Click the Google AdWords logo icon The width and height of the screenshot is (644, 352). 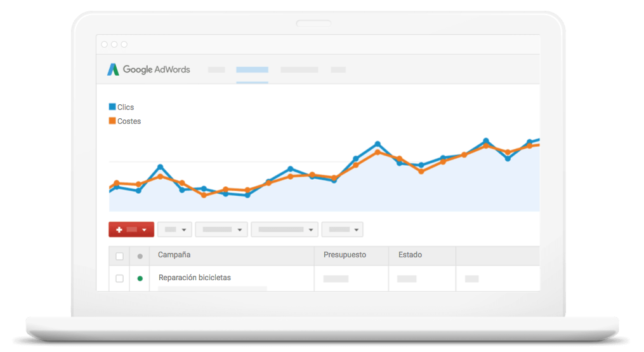click(113, 70)
